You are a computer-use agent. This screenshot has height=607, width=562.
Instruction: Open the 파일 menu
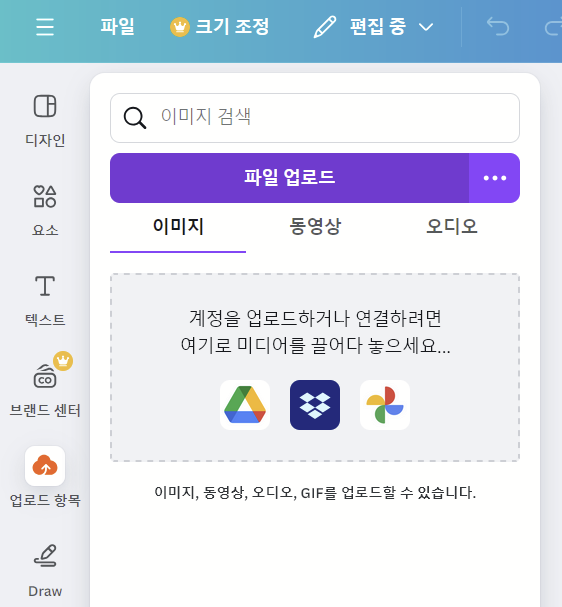coord(117,27)
